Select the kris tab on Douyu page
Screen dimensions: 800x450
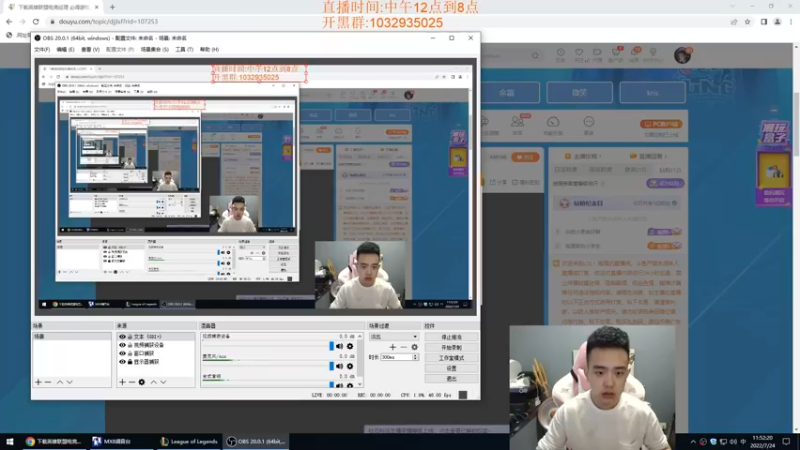(x=652, y=93)
